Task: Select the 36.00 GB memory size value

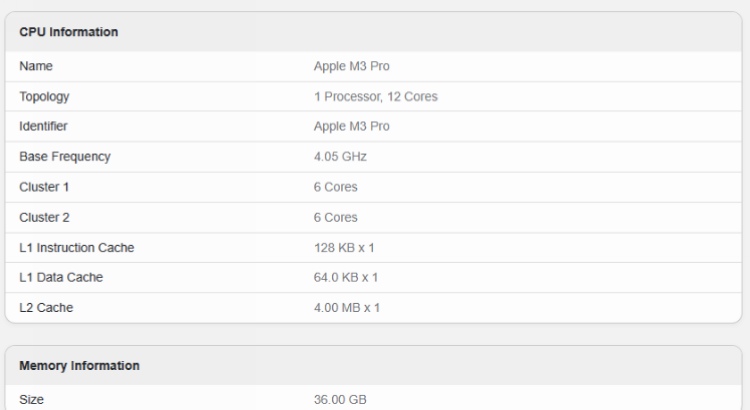Action: (x=340, y=400)
